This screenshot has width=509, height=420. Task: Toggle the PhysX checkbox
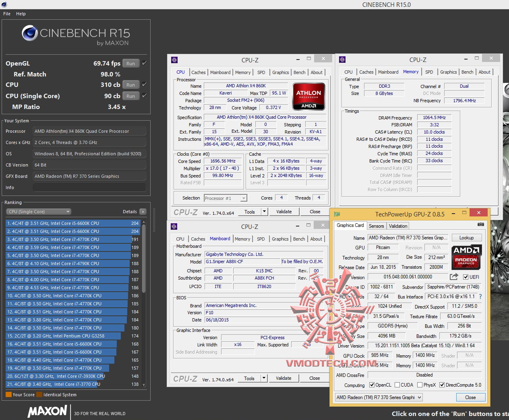pyautogui.click(x=420, y=385)
